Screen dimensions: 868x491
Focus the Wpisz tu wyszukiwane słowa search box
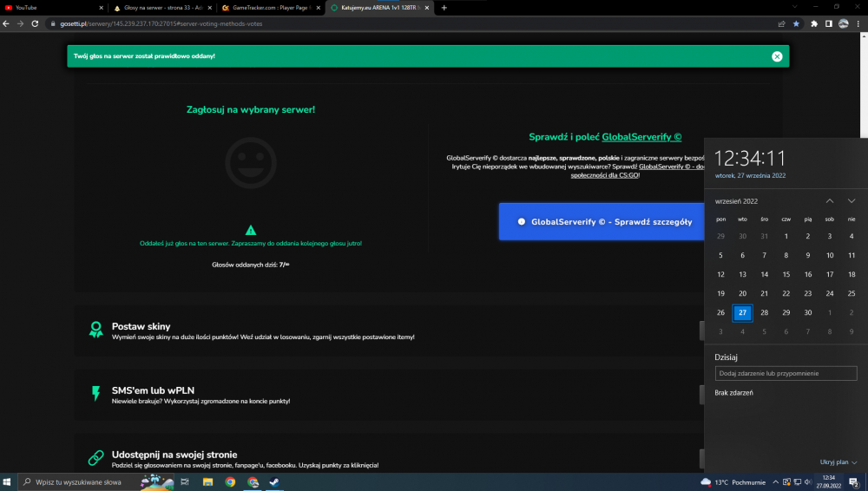pyautogui.click(x=95, y=481)
